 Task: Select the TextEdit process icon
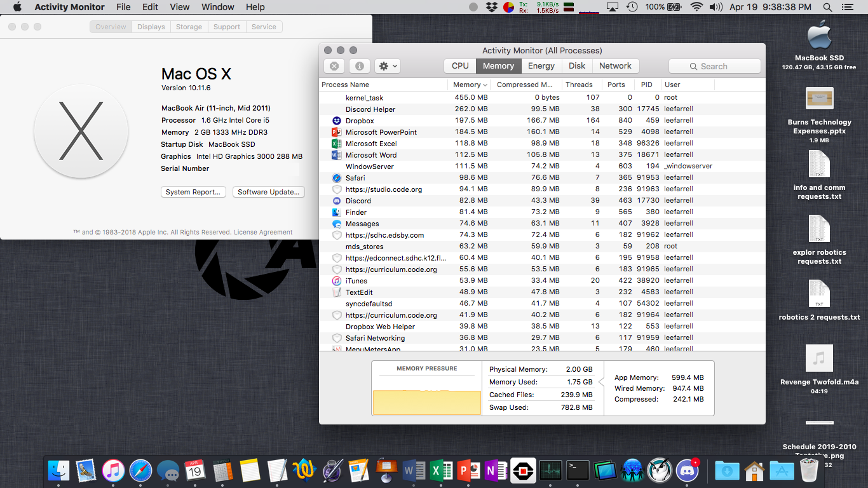pyautogui.click(x=337, y=292)
